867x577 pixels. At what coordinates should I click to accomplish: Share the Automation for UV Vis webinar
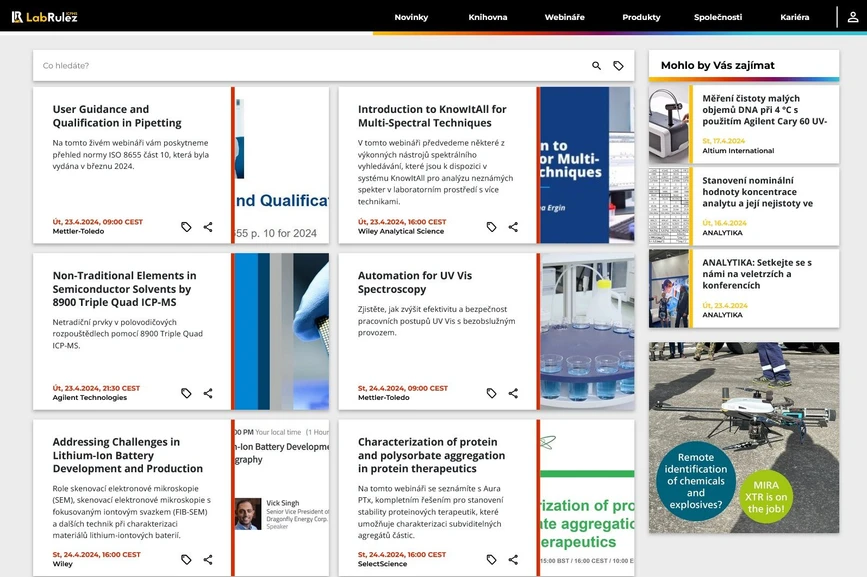click(513, 393)
